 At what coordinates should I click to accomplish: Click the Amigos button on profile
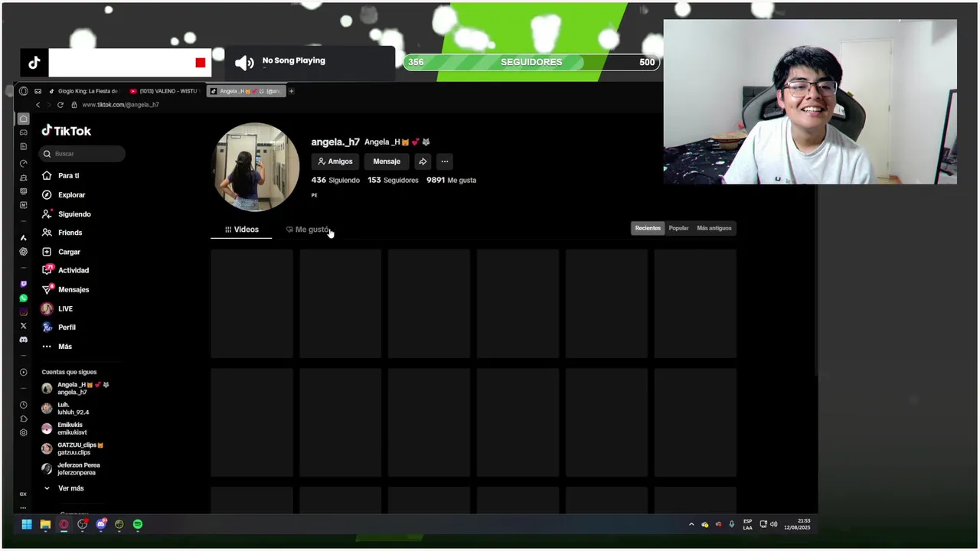point(335,161)
